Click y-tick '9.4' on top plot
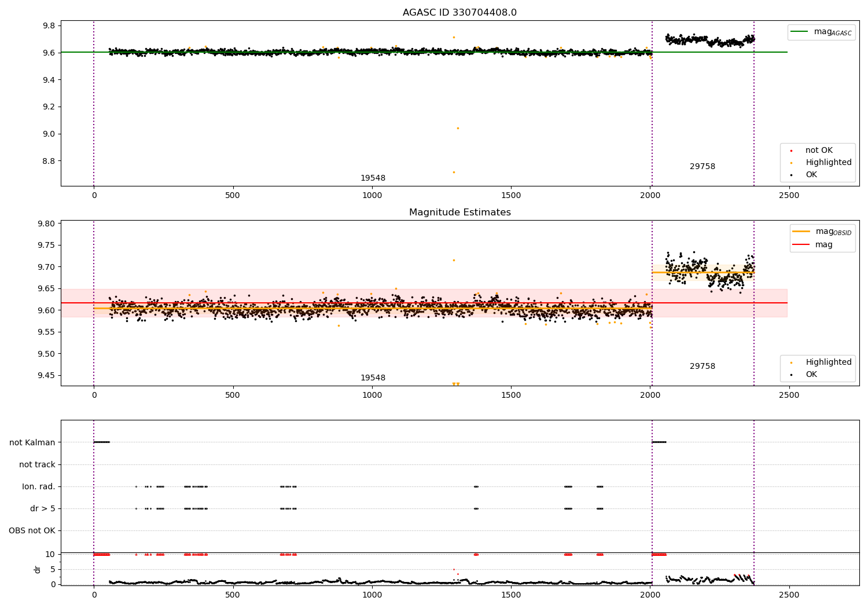 48,79
